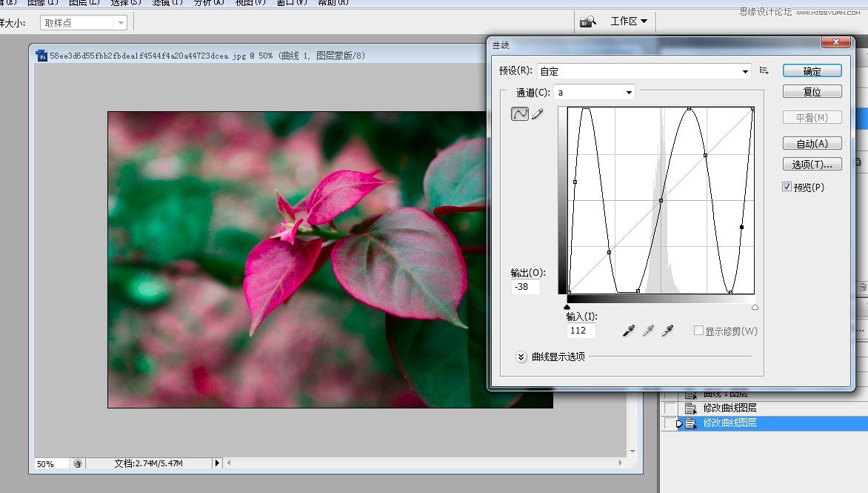Image resolution: width=868 pixels, height=493 pixels.
Task: Open the status bar info arrow menu
Action: coord(217,463)
